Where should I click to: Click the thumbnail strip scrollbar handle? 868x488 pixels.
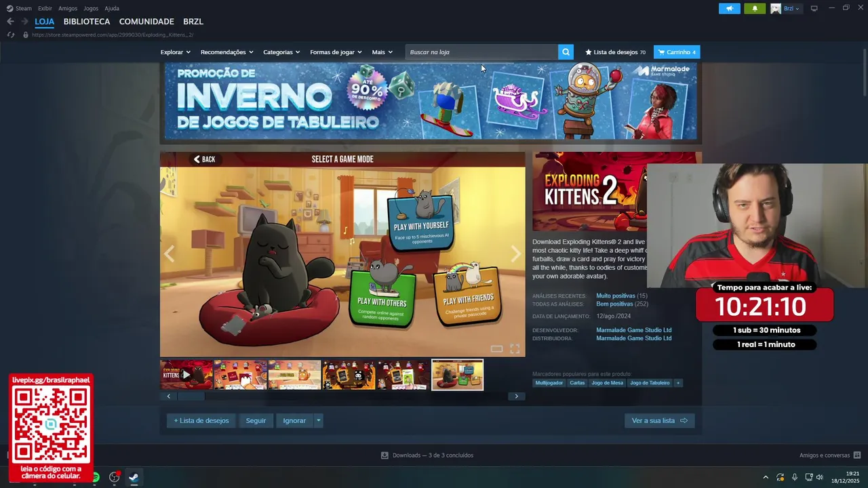point(191,396)
